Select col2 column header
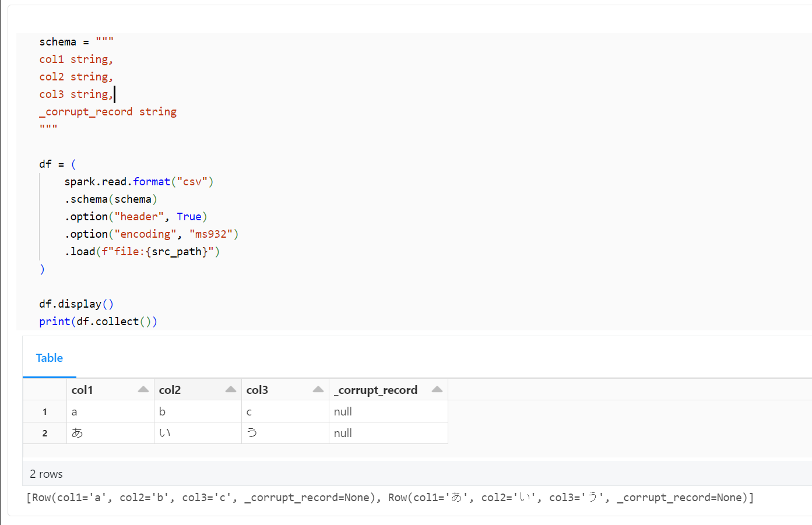The width and height of the screenshot is (812, 525). [x=198, y=390]
